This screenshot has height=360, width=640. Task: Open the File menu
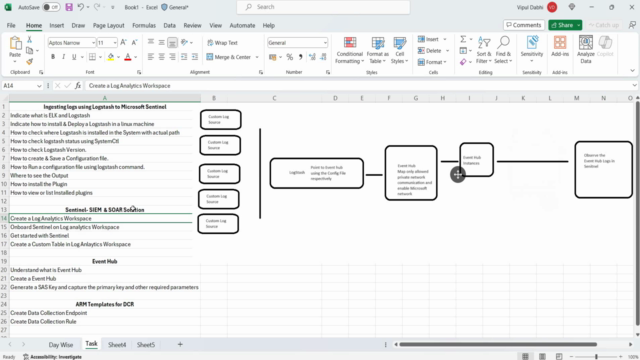point(11,25)
